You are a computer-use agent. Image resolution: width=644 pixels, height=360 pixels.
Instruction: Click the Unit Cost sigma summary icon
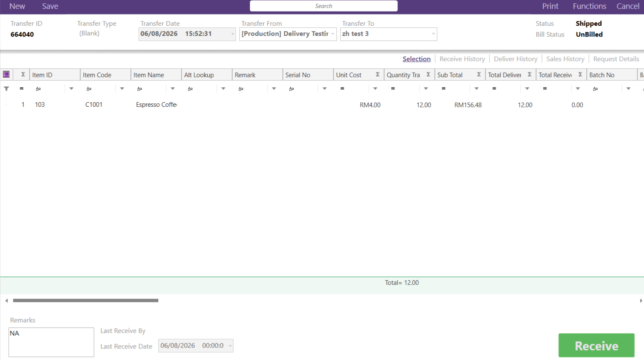click(x=378, y=75)
